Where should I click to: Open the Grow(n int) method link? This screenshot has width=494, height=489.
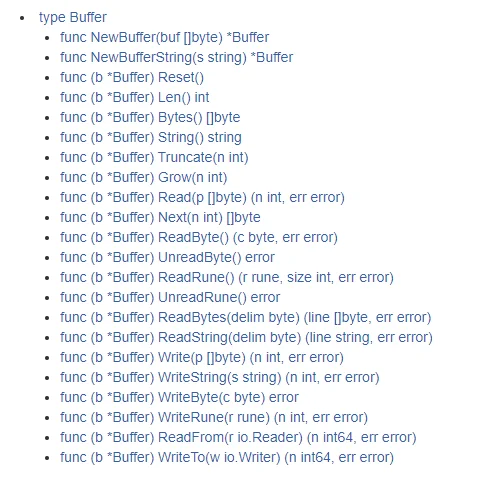[x=144, y=177]
